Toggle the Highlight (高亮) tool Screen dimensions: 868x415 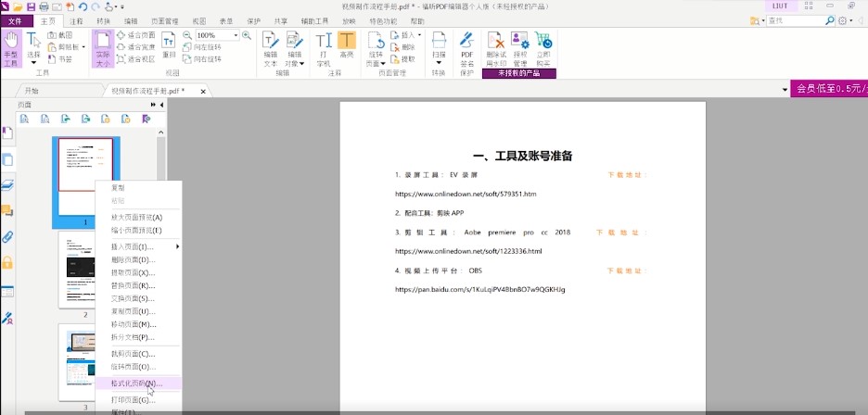[347, 45]
